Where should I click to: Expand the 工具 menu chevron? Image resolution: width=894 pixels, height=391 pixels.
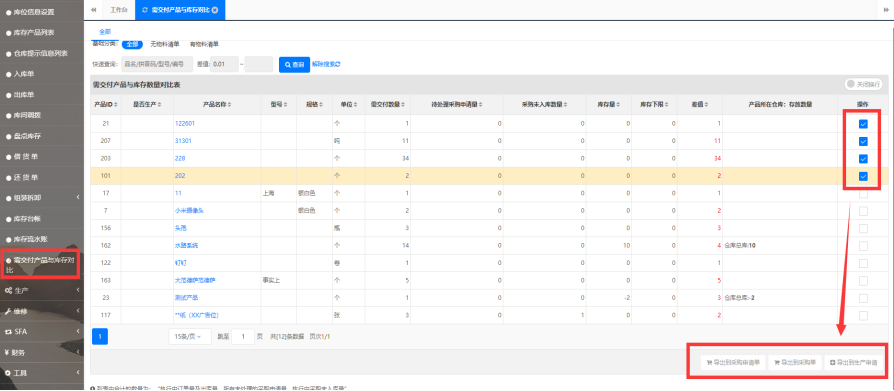point(78,373)
